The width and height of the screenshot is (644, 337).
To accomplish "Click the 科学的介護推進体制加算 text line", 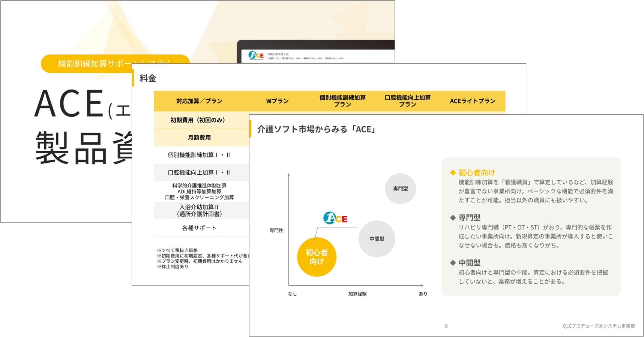I will (199, 186).
